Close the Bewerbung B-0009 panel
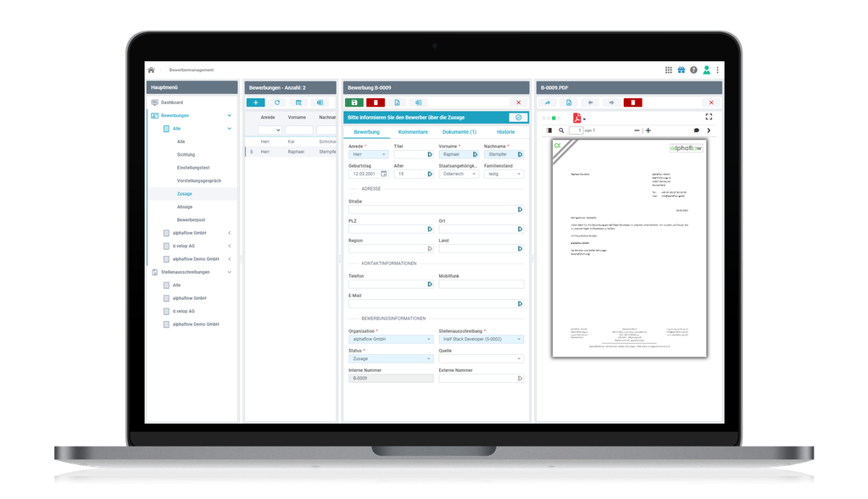868x499 pixels. coord(519,103)
